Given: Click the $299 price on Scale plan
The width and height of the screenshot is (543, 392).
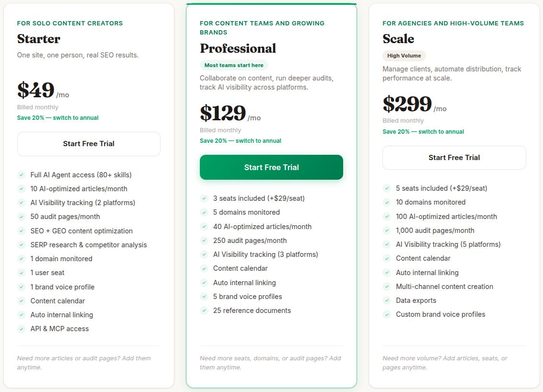Looking at the screenshot, I should tap(407, 104).
